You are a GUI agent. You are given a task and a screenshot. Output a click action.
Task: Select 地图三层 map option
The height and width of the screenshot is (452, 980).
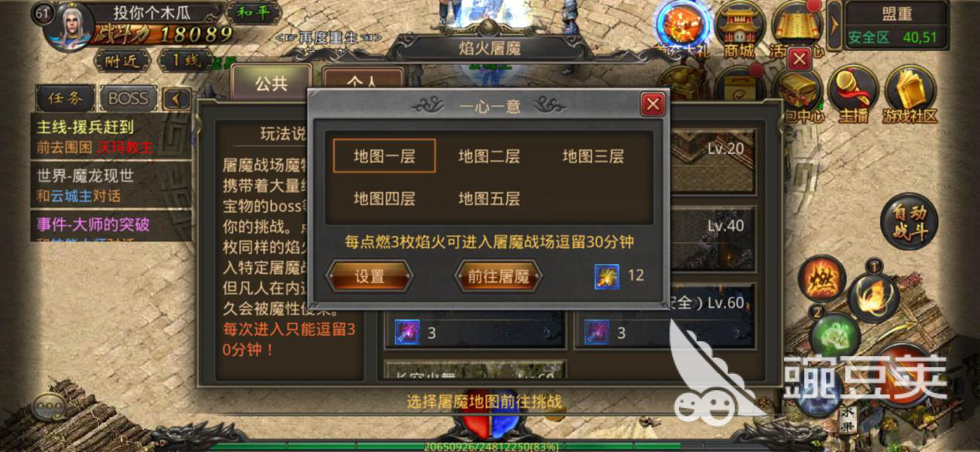click(x=593, y=156)
